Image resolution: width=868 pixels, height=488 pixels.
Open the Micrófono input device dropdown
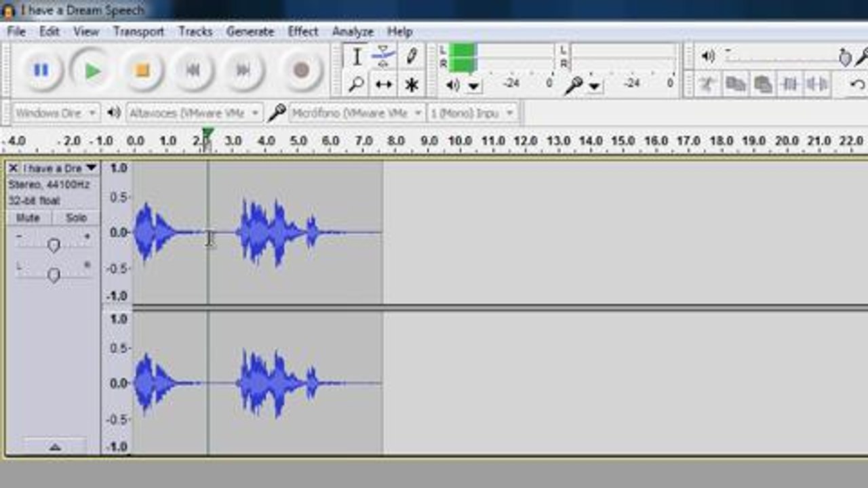click(x=357, y=113)
